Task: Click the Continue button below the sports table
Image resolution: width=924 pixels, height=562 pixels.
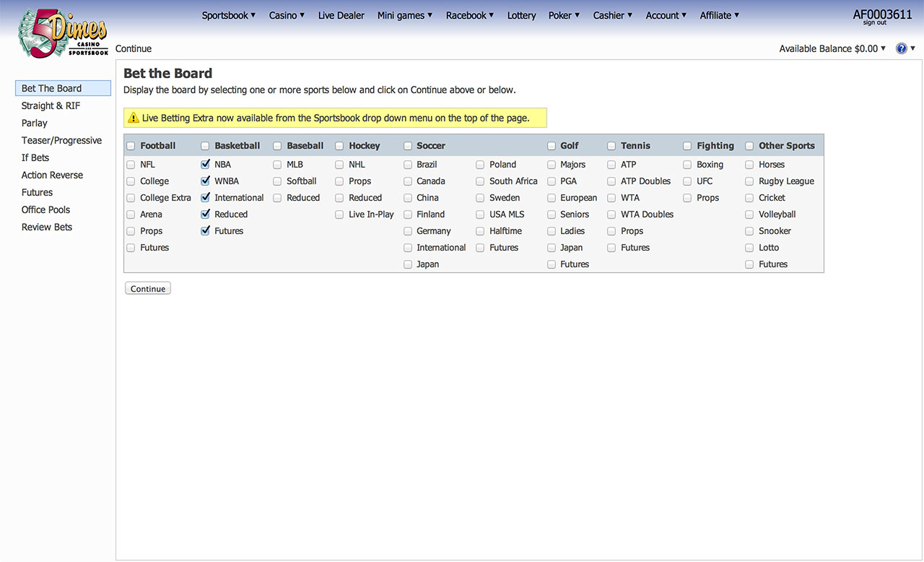Action: coord(148,288)
